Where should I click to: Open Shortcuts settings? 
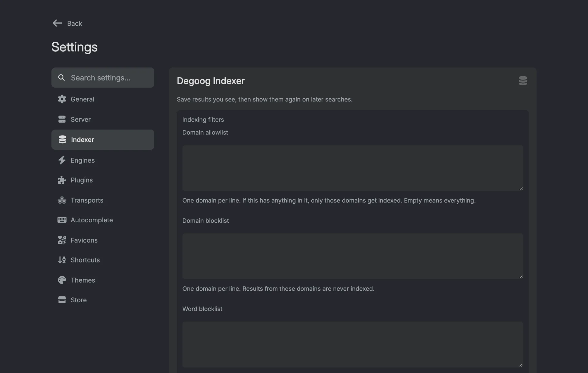click(103, 260)
